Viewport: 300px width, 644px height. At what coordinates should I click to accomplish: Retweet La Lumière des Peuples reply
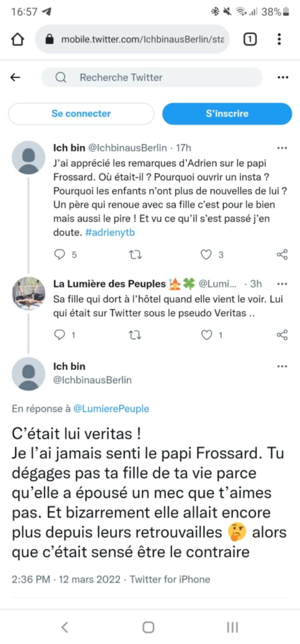point(135,335)
